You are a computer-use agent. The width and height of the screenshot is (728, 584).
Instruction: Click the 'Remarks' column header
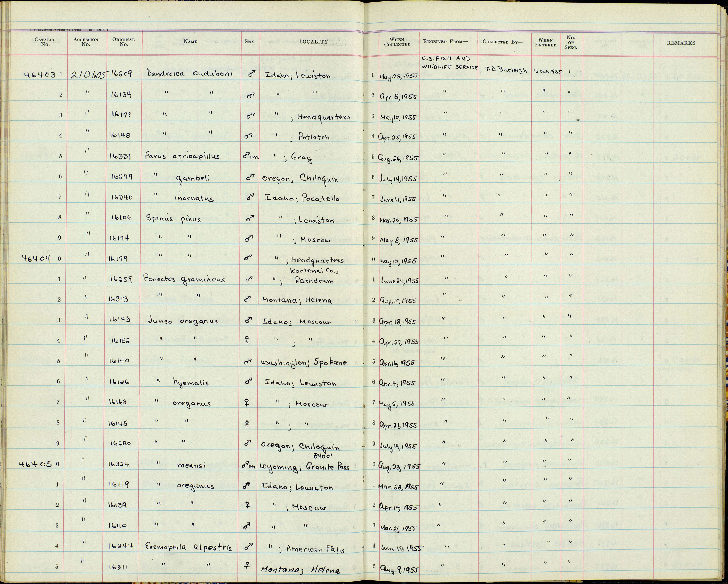681,43
